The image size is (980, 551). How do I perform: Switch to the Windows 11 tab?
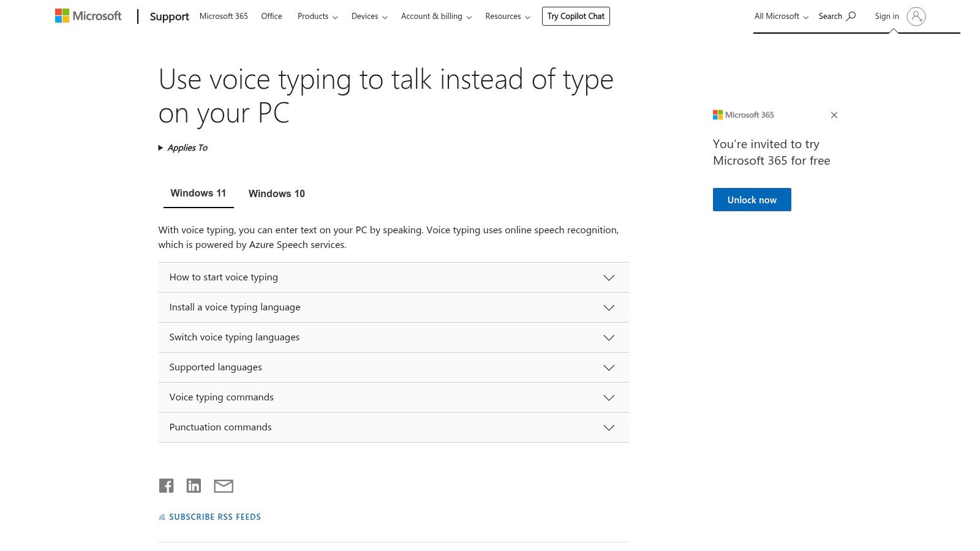tap(198, 193)
